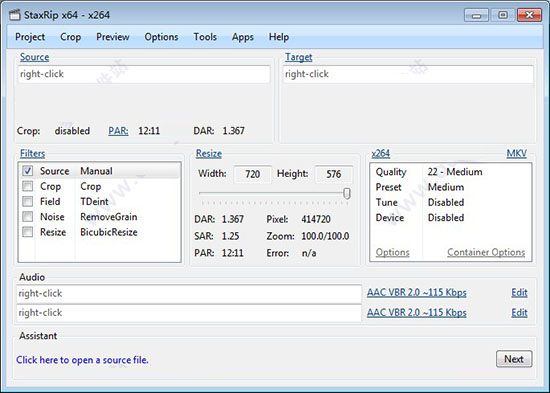Select the RemoveGrain filter name

coord(109,217)
